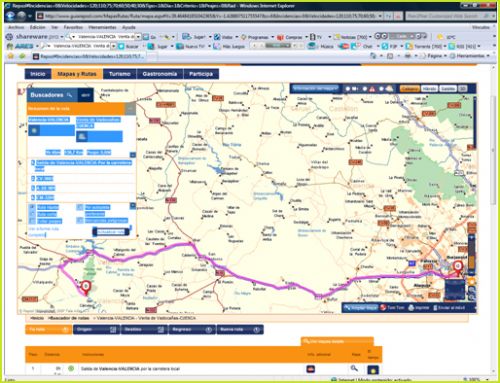The image size is (500, 383).
Task: Click the browser Back arrow button
Action: [x=11, y=16]
